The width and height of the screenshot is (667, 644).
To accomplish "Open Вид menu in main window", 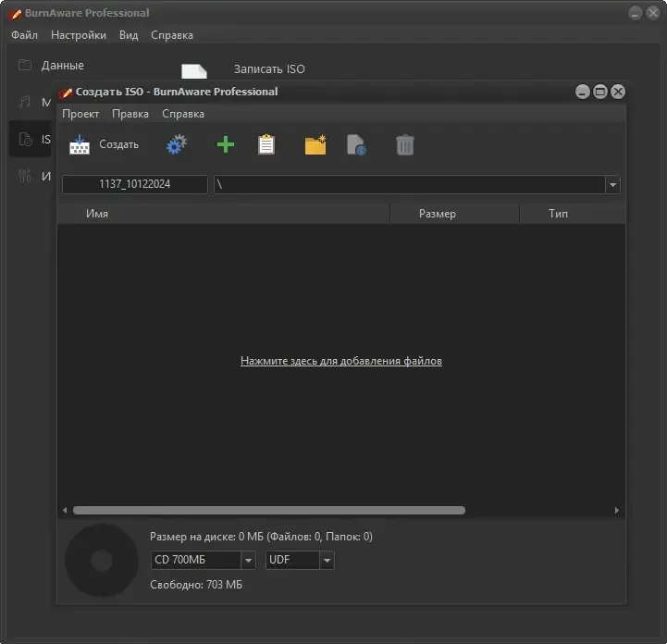I will (x=129, y=35).
